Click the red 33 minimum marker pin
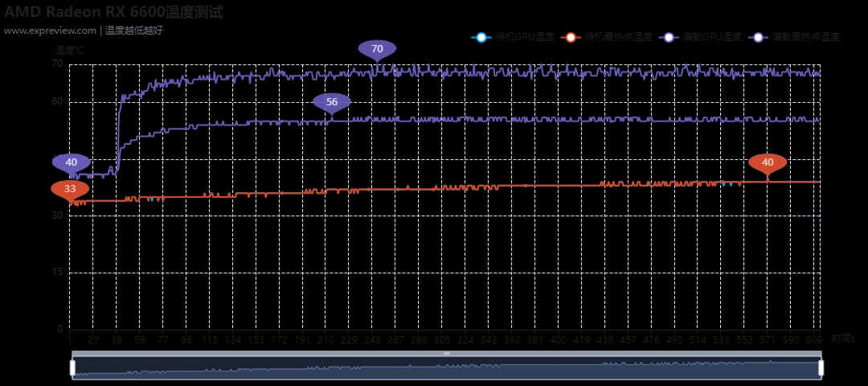868x386 pixels. pos(70,190)
